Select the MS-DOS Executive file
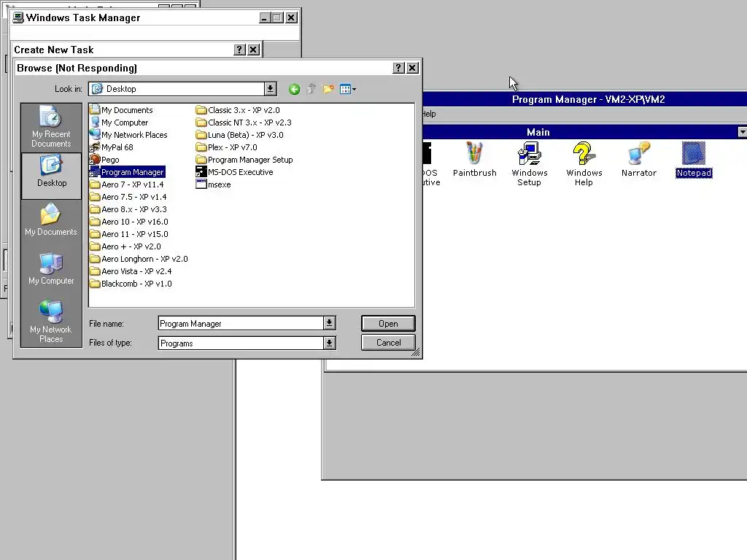 coord(234,172)
